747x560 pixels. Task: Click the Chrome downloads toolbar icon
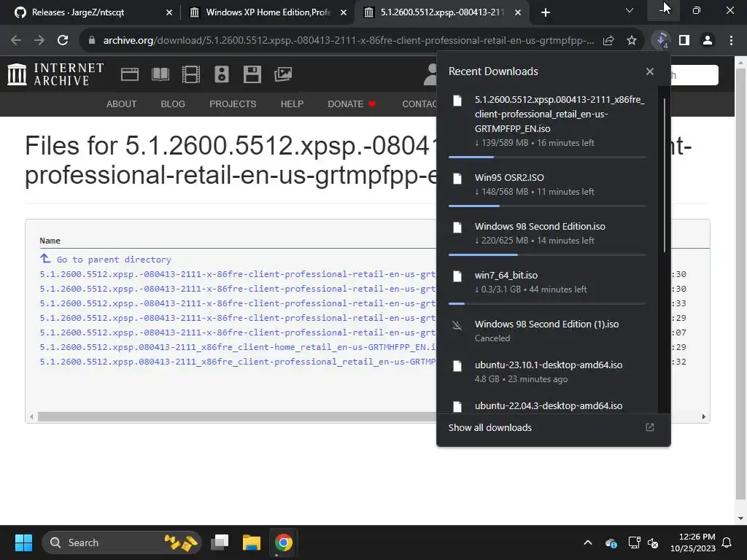click(x=661, y=41)
